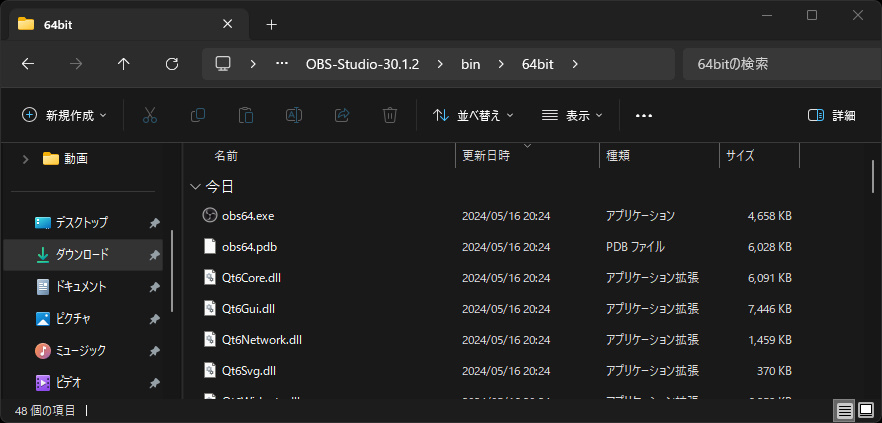
Task: Click the 48 個の項目 status text
Action: point(45,411)
